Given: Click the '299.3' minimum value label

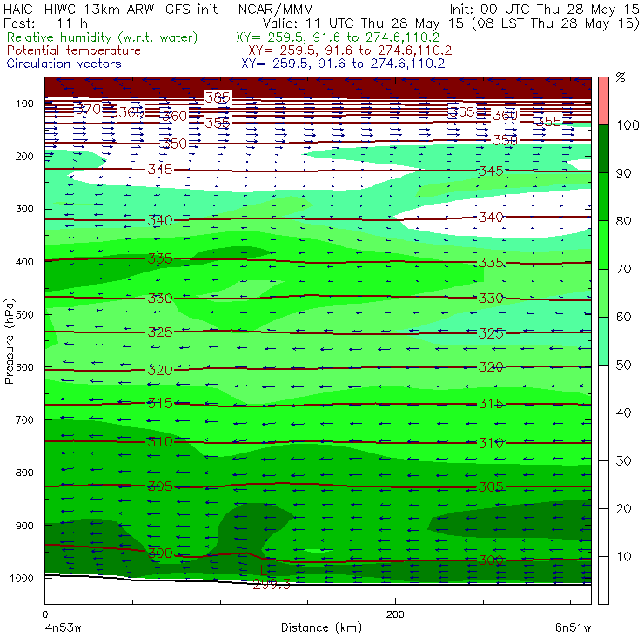Looking at the screenshot, I should [272, 585].
